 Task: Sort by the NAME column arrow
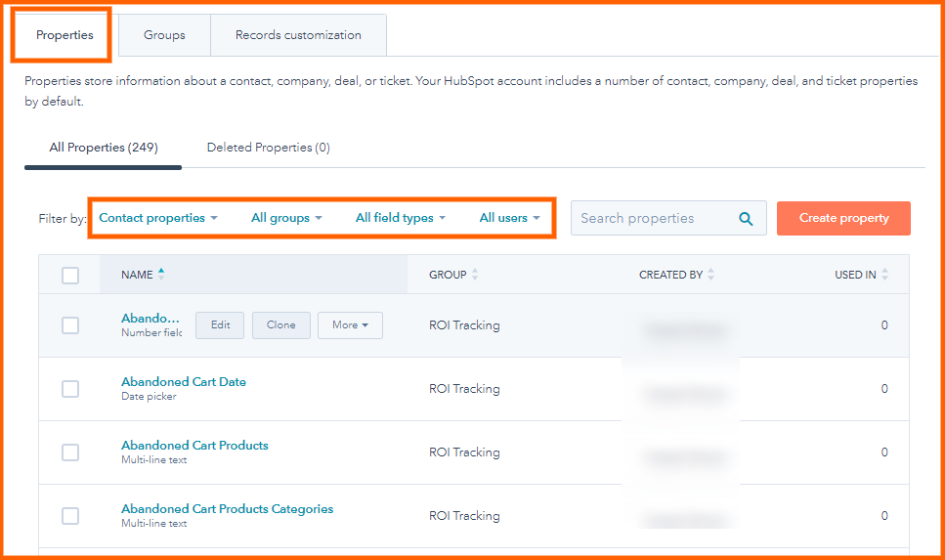point(161,275)
